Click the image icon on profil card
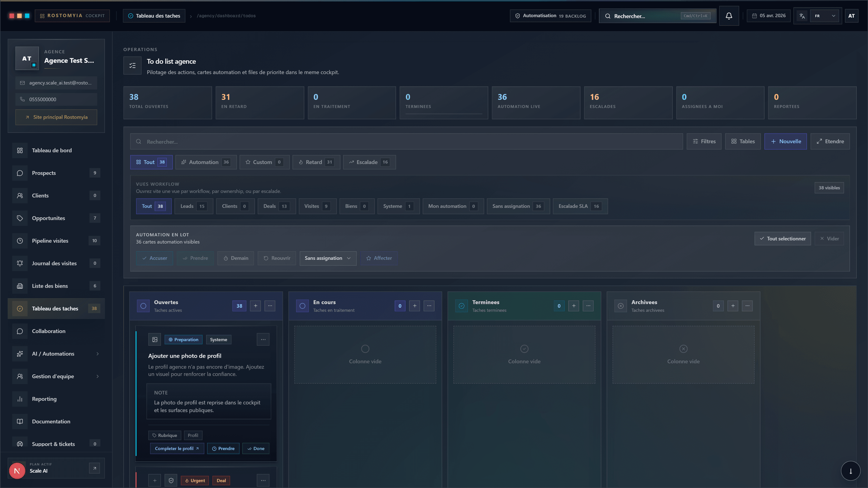The height and width of the screenshot is (488, 868). (155, 339)
